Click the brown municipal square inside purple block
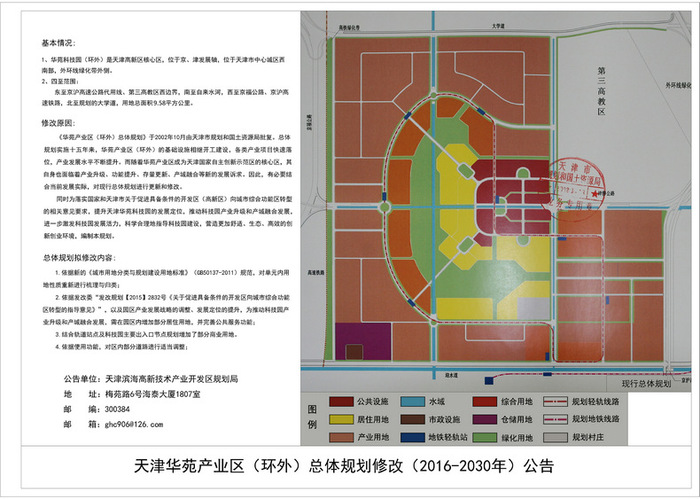The image size is (700, 499). [x=354, y=352]
